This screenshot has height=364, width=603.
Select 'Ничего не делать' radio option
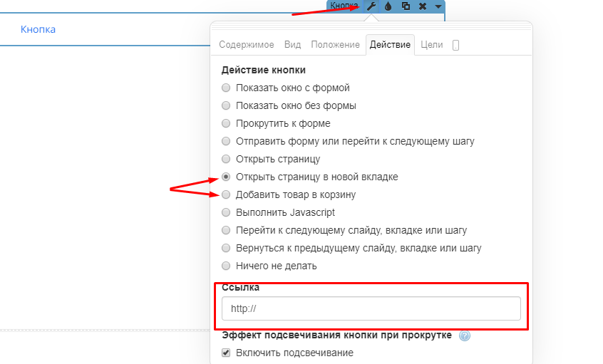point(226,266)
